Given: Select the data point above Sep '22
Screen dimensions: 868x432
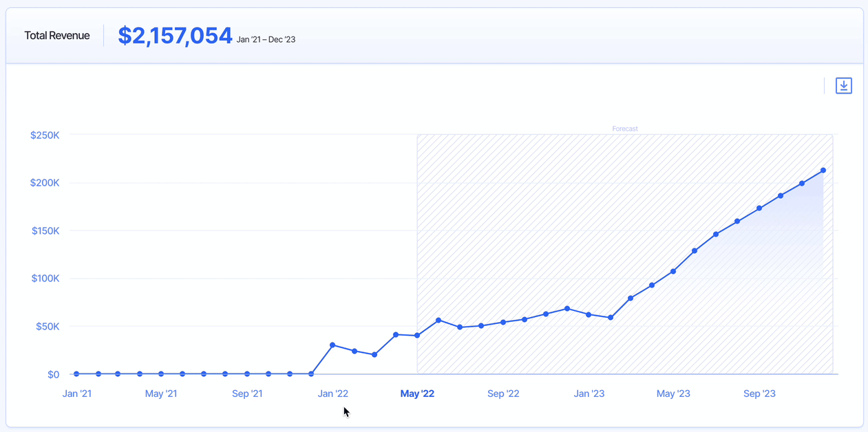Looking at the screenshot, I should point(503,322).
